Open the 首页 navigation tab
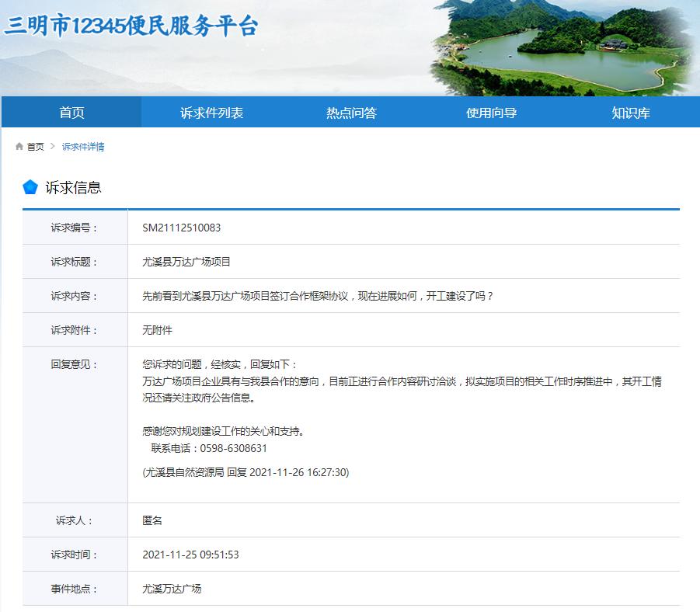 [x=72, y=113]
